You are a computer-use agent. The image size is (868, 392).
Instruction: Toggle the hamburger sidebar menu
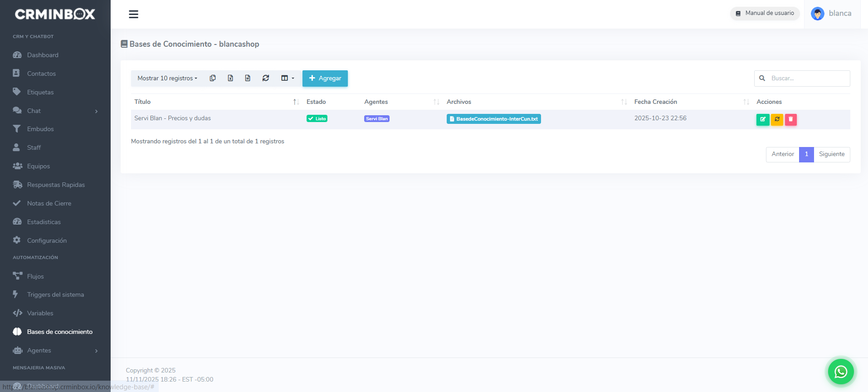133,15
